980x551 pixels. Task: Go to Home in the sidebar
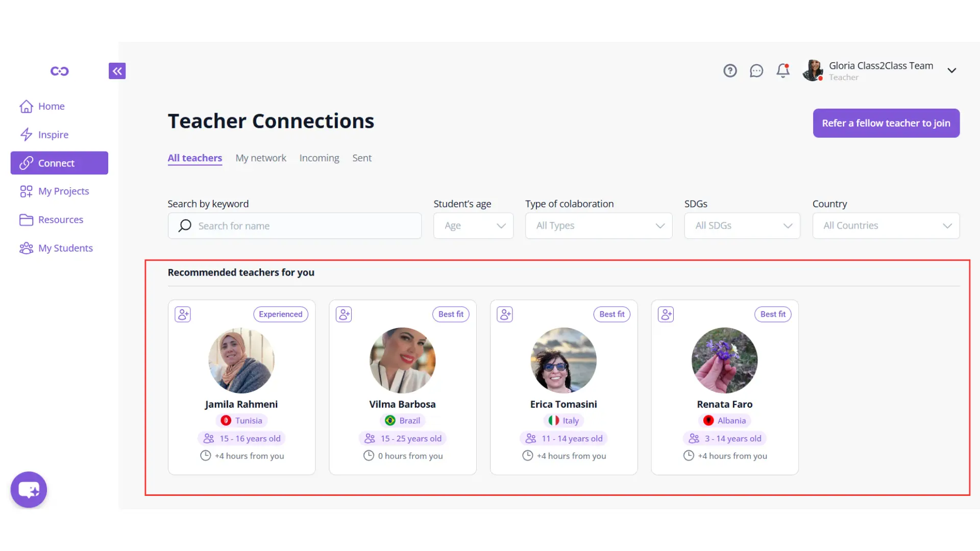pos(42,106)
